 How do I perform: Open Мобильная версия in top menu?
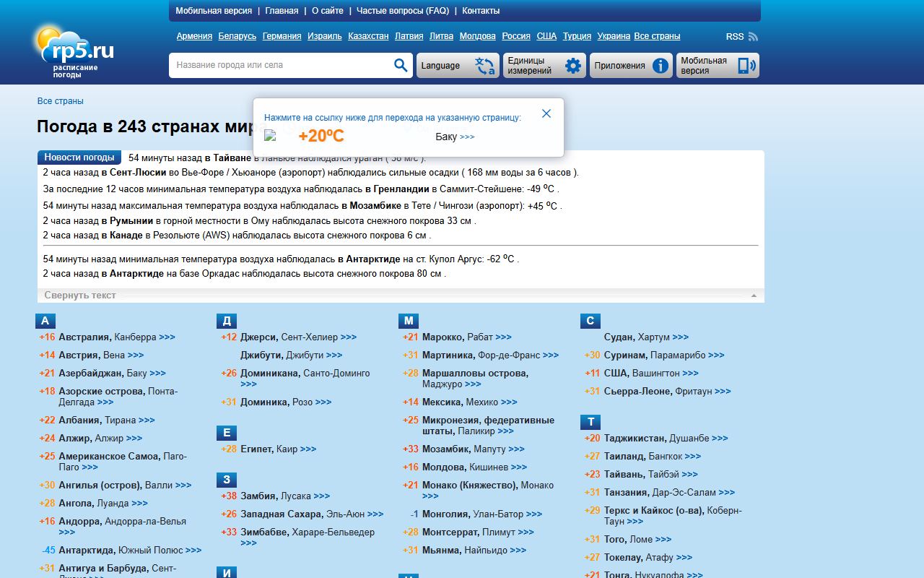pos(214,11)
